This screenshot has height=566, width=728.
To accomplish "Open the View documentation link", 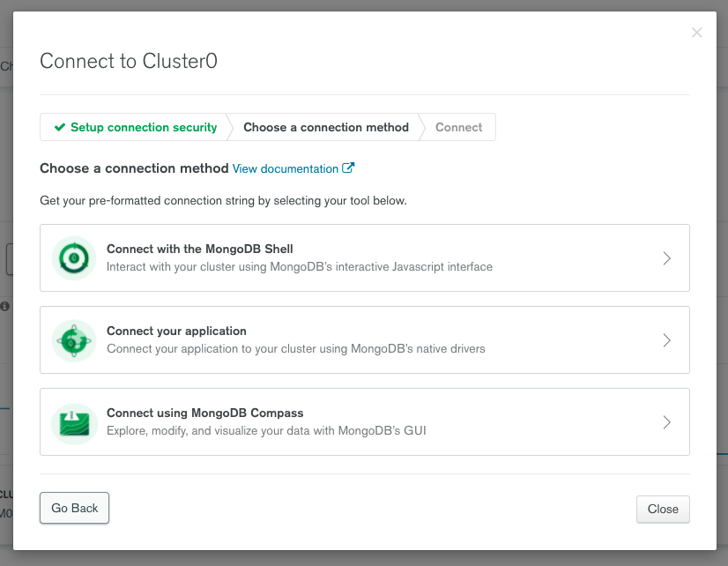I will [x=286, y=168].
